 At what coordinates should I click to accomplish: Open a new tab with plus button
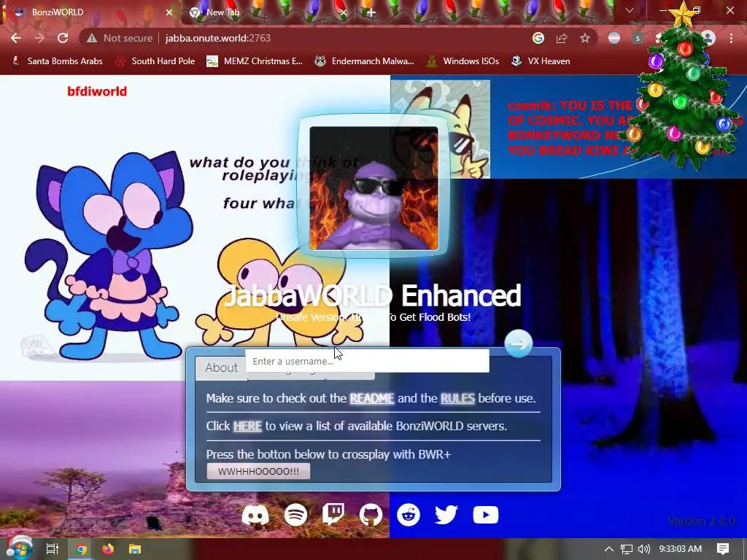(x=371, y=12)
